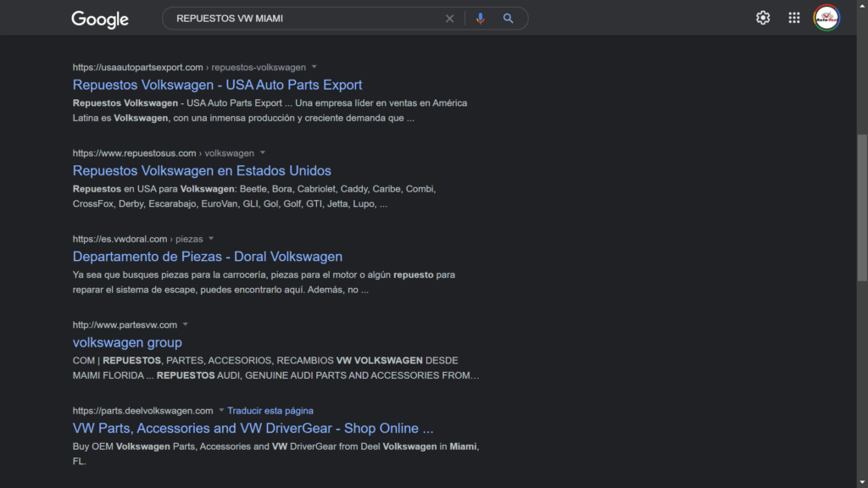The width and height of the screenshot is (868, 488).
Task: Click the magnifying glass search icon
Action: click(509, 19)
